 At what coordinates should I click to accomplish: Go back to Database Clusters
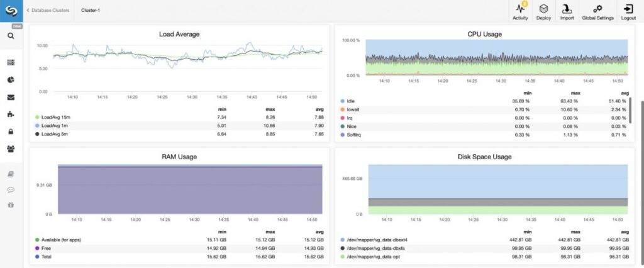(48, 10)
